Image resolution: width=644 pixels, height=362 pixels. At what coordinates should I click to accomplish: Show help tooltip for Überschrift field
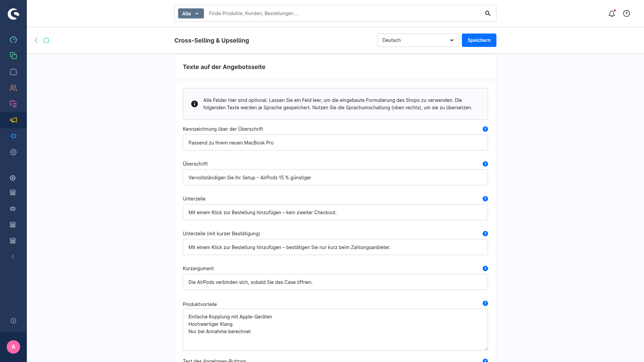pos(485,164)
